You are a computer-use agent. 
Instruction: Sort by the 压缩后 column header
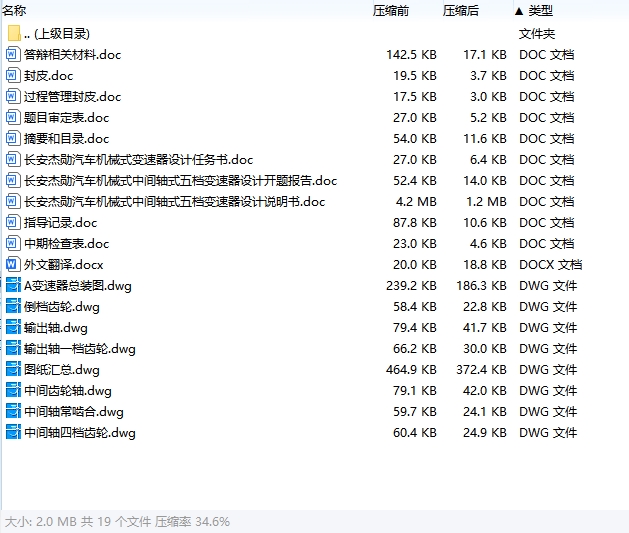pos(461,10)
